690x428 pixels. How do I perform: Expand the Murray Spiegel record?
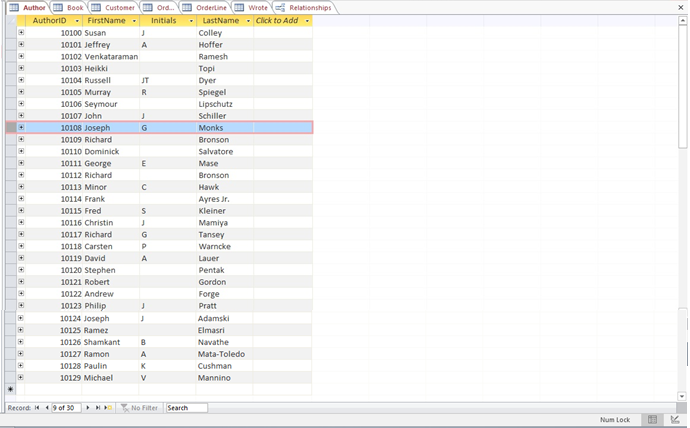coord(21,92)
